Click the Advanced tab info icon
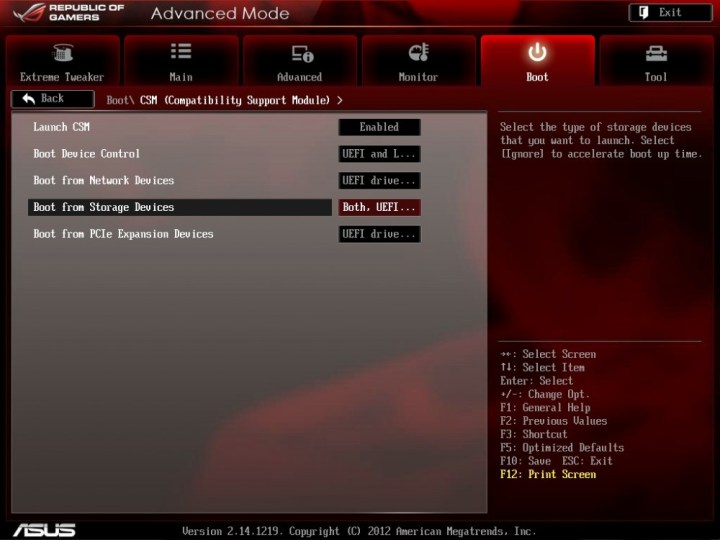The width and height of the screenshot is (720, 540). point(300,53)
